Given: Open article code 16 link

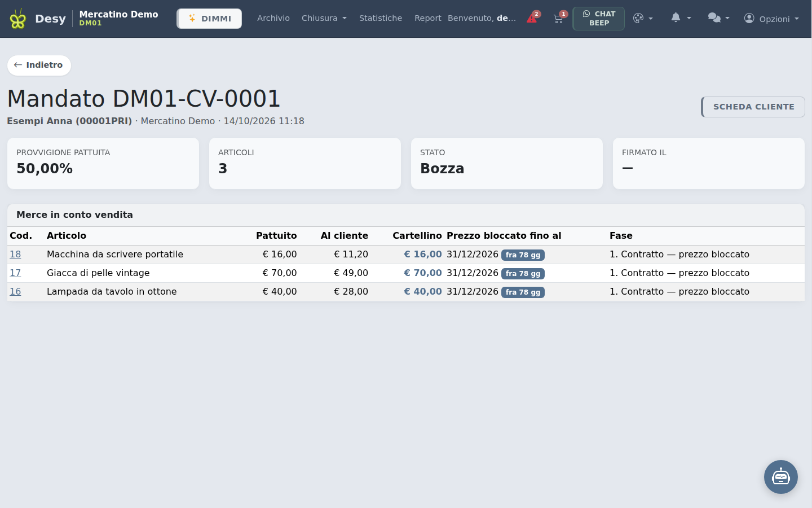Looking at the screenshot, I should (15, 292).
